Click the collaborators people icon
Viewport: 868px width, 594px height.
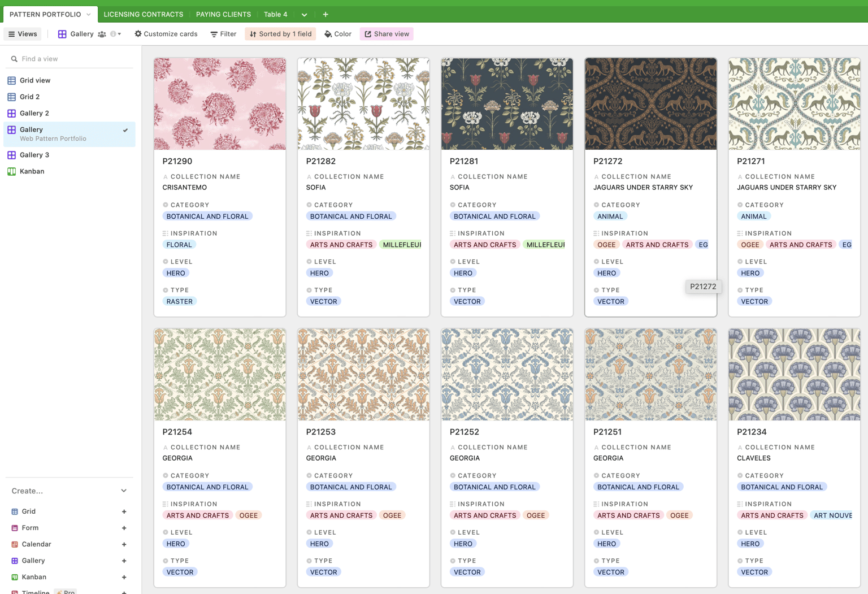coord(102,34)
